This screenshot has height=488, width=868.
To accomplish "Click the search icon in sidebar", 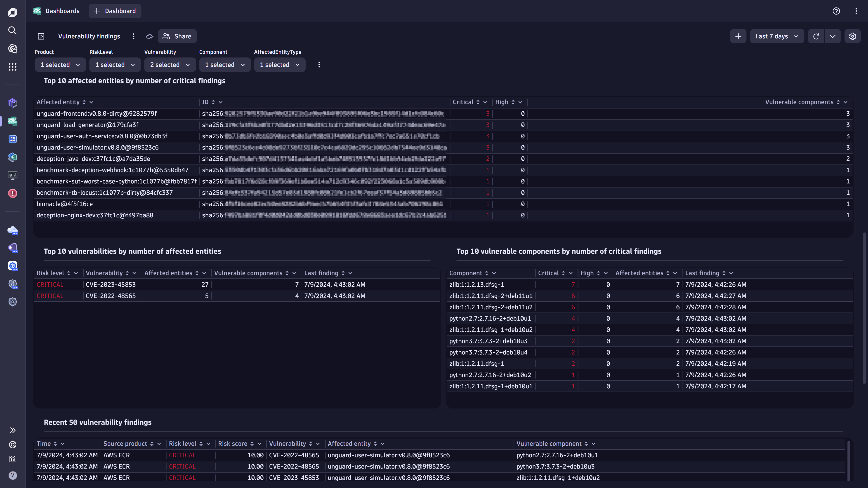I will (13, 30).
